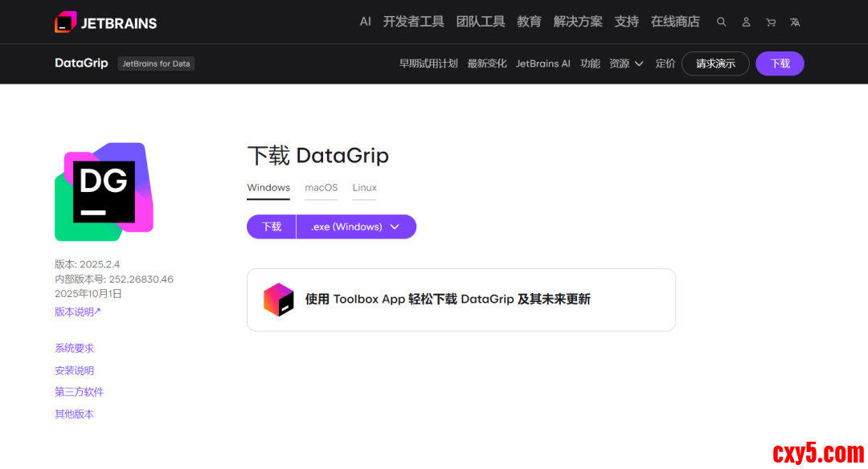This screenshot has height=469, width=868.
Task: Open the 开发者工具 menu
Action: pyautogui.click(x=413, y=22)
